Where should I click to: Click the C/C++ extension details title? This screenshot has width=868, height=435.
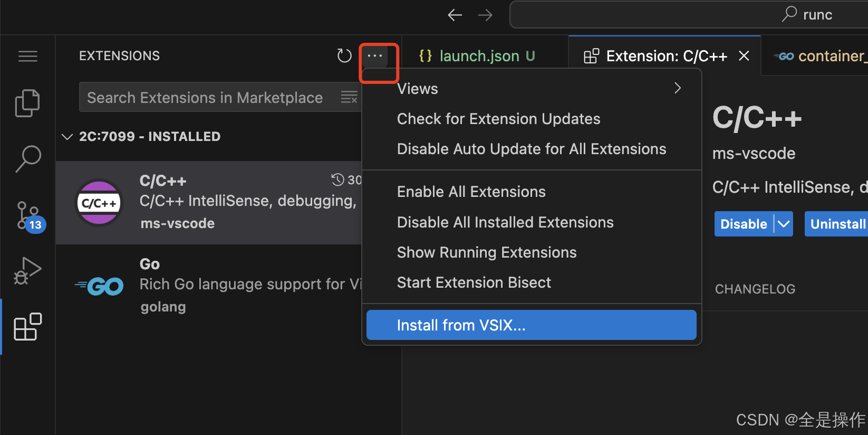click(757, 117)
